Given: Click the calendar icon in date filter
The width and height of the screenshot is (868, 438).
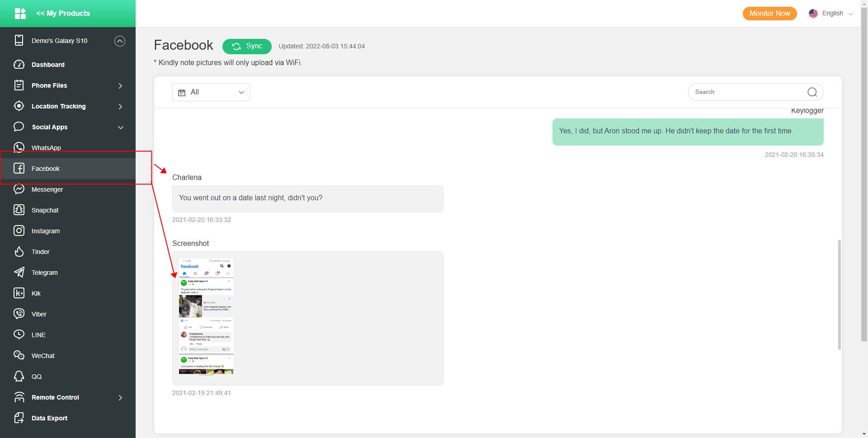Looking at the screenshot, I should click(182, 93).
